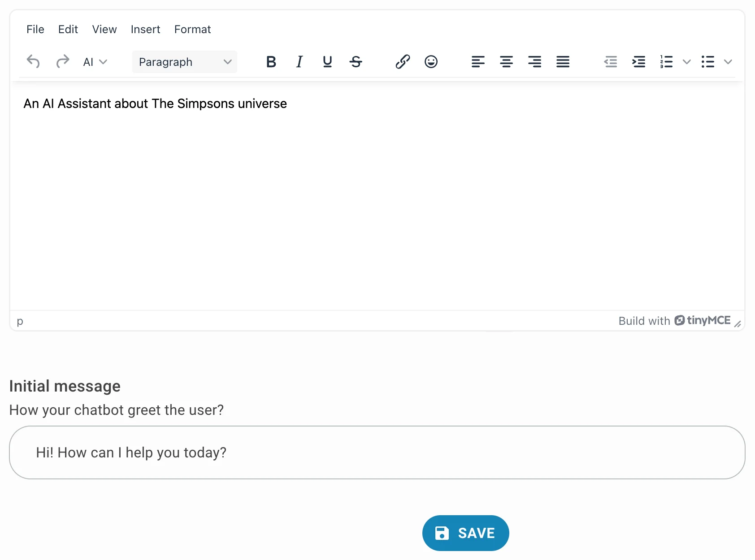755x560 pixels.
Task: Open the Format menu
Action: point(192,30)
